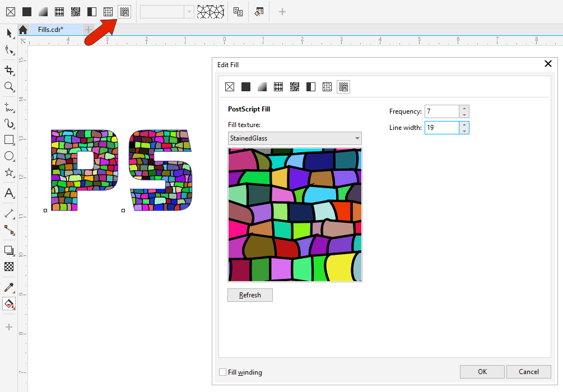Select No Fill in the Edit Fill dialog

[230, 87]
